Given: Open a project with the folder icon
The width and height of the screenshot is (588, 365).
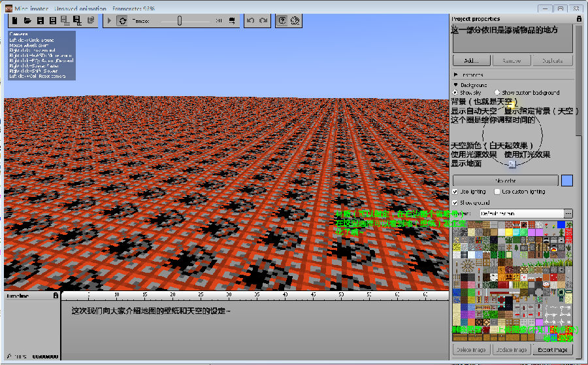Looking at the screenshot, I should click(x=27, y=21).
